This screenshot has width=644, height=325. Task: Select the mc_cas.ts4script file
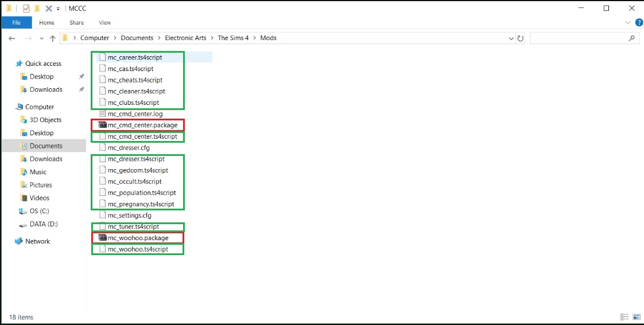(x=131, y=69)
